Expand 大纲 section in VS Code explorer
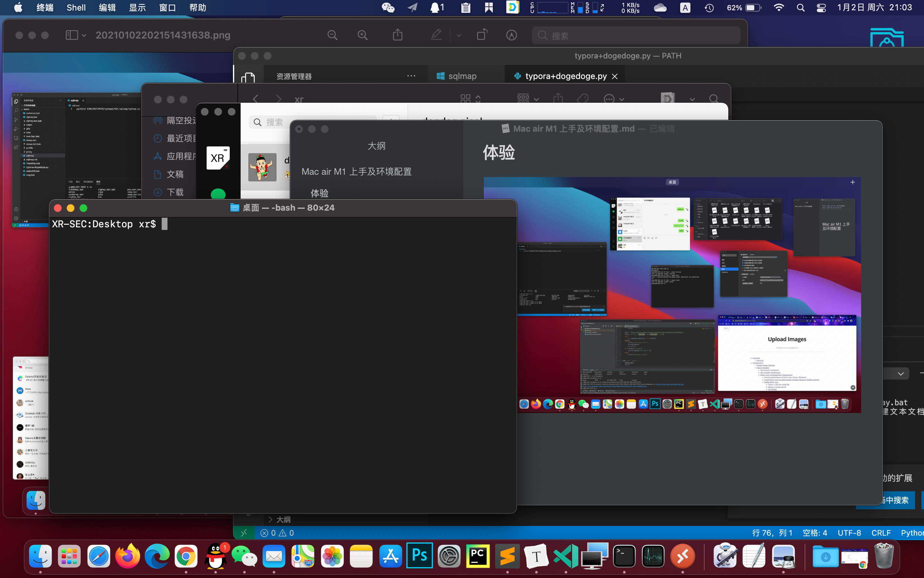The image size is (924, 578). [279, 520]
